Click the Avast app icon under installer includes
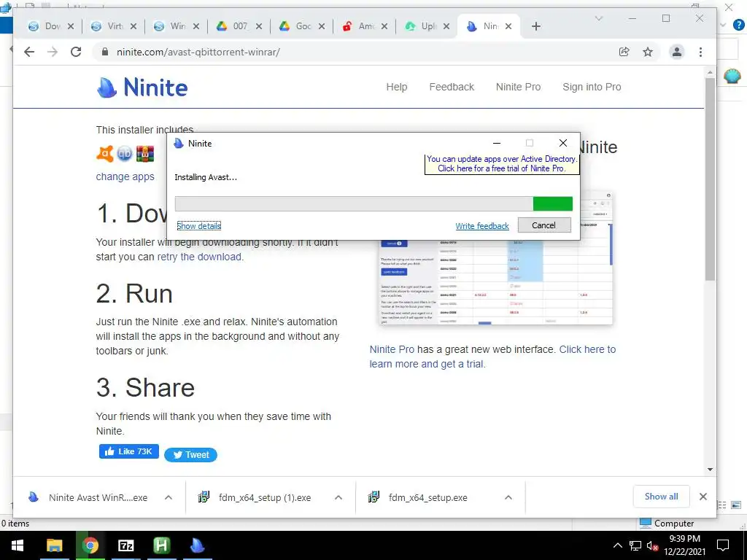747x560 pixels. pyautogui.click(x=105, y=153)
